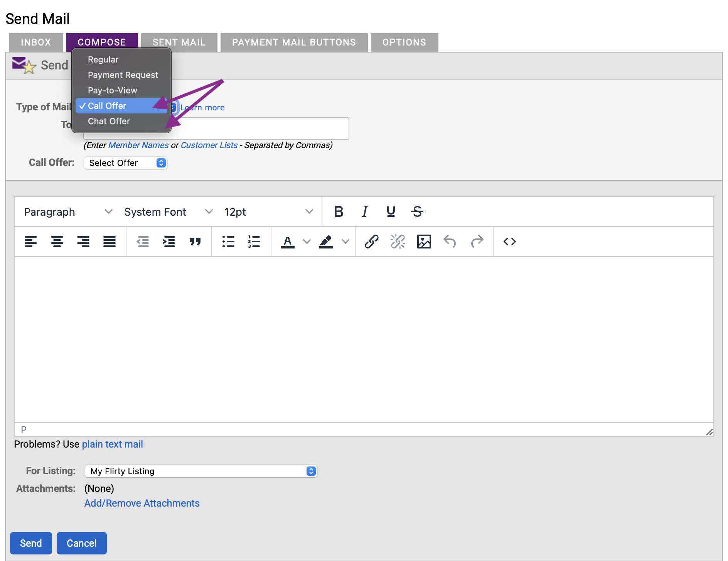Switch to Sent Mail tab
Image resolution: width=728 pixels, height=561 pixels.
179,42
